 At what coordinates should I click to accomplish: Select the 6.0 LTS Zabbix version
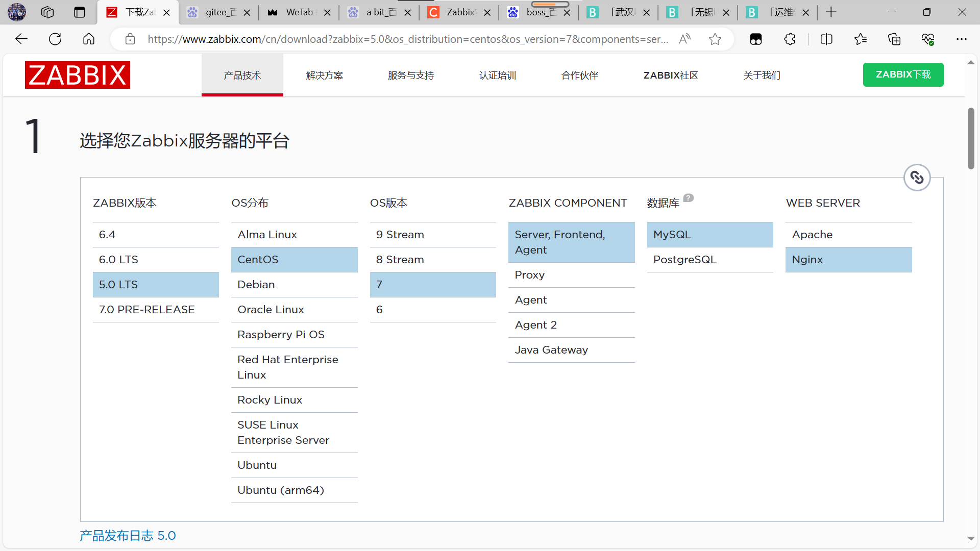click(118, 259)
